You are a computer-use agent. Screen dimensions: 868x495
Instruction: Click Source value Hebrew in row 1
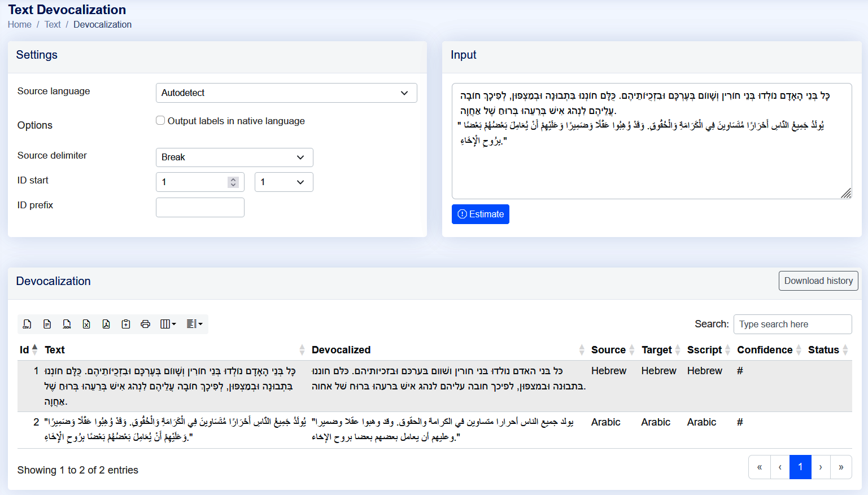click(609, 371)
